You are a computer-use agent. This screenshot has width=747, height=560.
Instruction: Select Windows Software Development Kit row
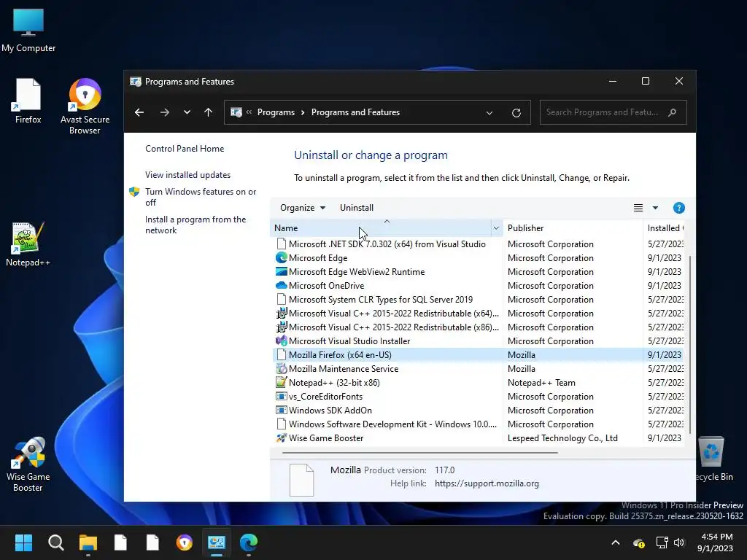tap(479, 424)
